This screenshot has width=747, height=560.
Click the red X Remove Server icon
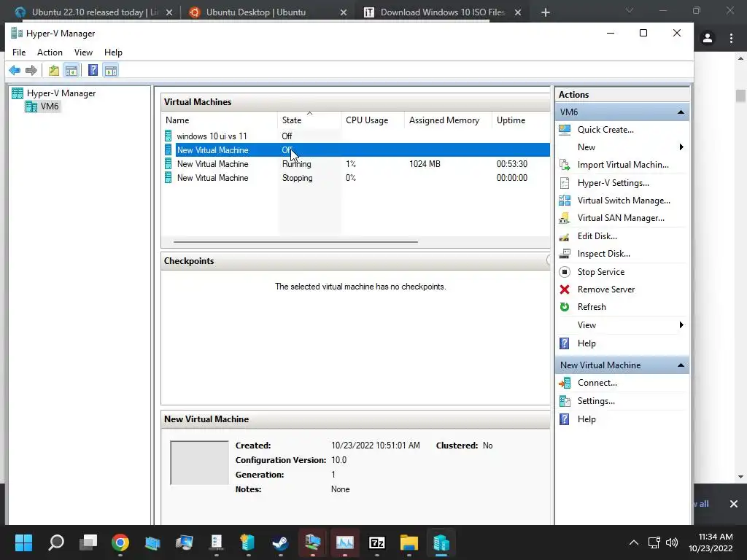click(565, 289)
